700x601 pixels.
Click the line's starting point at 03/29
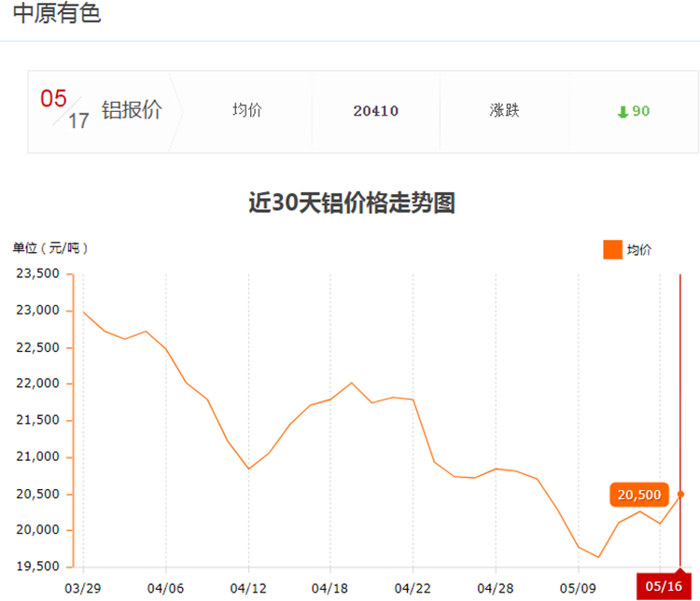tap(83, 312)
